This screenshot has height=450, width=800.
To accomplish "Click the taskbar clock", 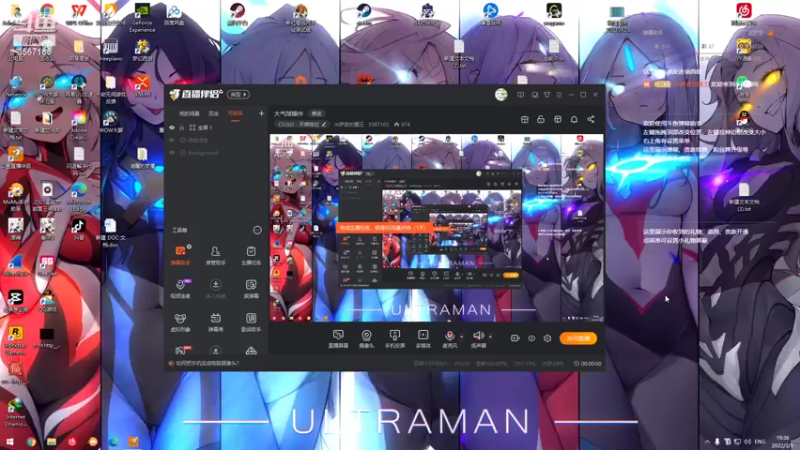I will (x=783, y=442).
